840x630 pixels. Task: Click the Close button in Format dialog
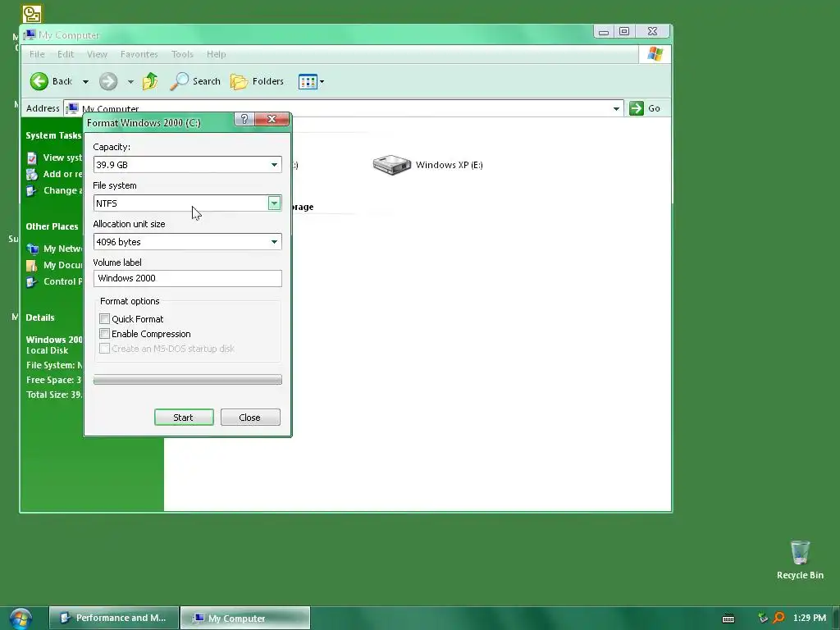[250, 418]
